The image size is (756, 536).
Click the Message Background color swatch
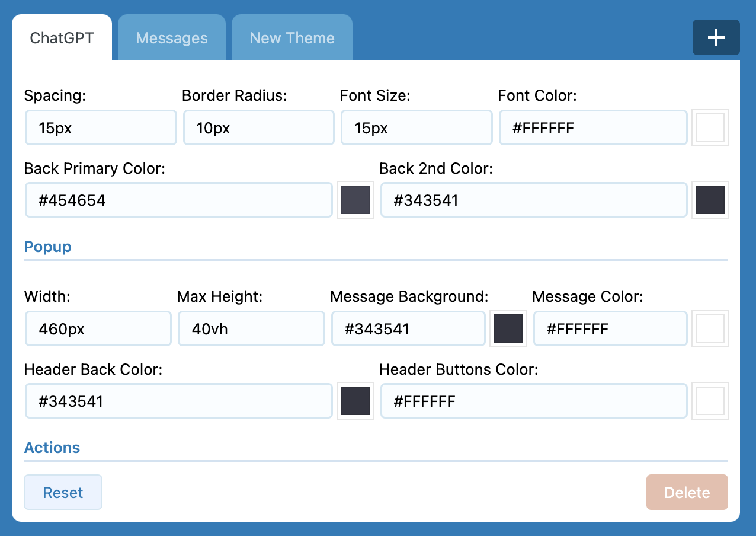pyautogui.click(x=508, y=328)
